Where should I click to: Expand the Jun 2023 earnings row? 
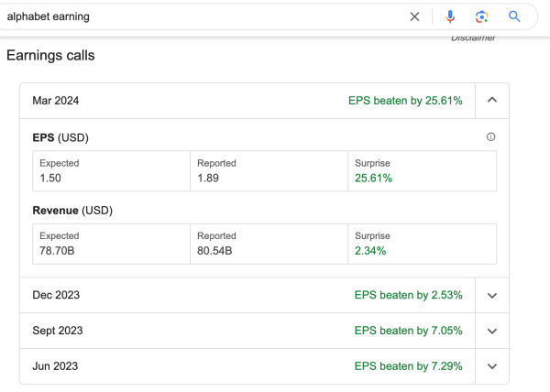492,366
